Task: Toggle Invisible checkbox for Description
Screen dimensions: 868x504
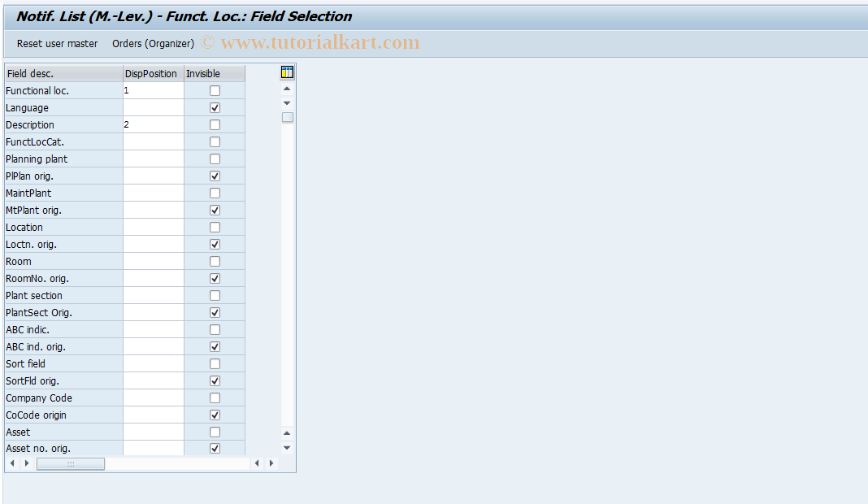Action: pyautogui.click(x=215, y=125)
